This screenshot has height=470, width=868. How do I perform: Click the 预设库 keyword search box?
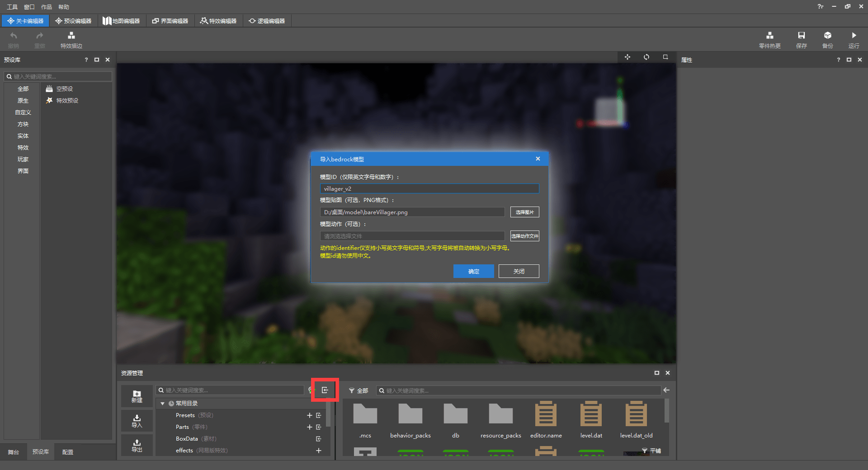(x=58, y=76)
